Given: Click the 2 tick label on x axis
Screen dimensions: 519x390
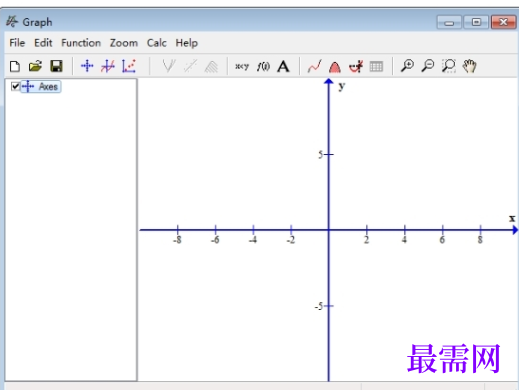Looking at the screenshot, I should click(366, 240).
